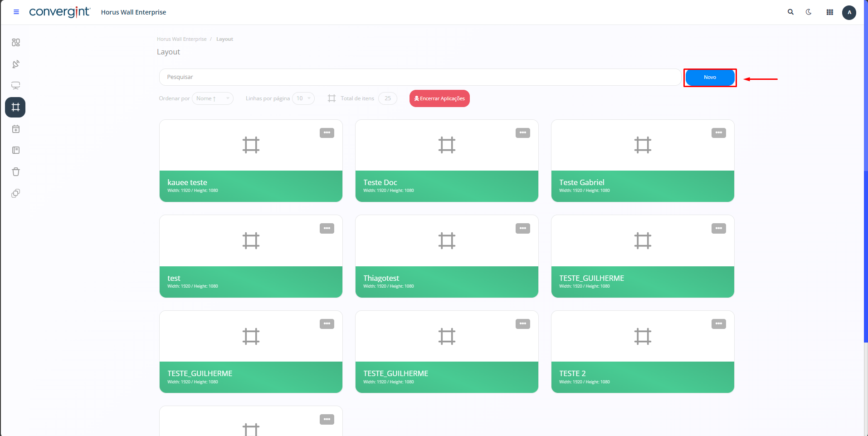868x436 pixels.
Task: Go to Horus Wall Enterprise breadcrumb
Action: [181, 39]
